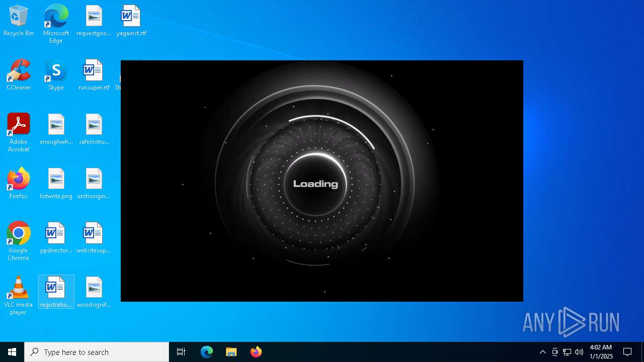Open VLC media player shortcut

coord(19,296)
